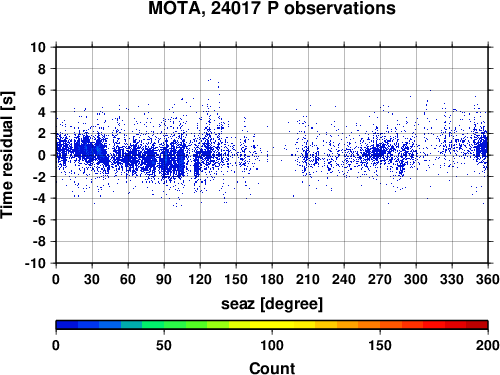The image size is (500, 375).
Task: Click the x-axis tick label 270
Action: 380,279
